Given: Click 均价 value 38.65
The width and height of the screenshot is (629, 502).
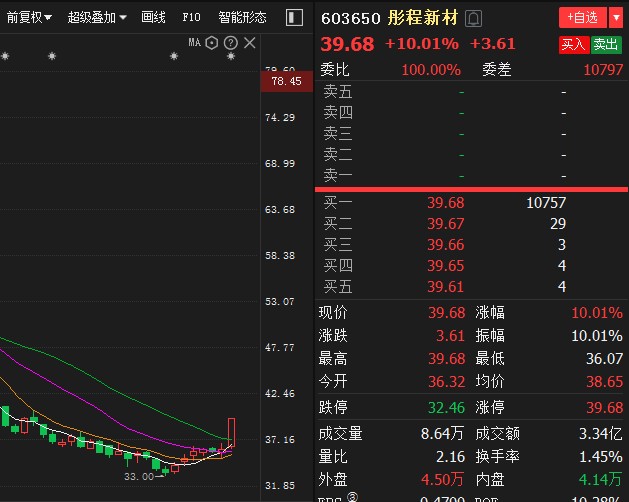Looking at the screenshot, I should (605, 381).
